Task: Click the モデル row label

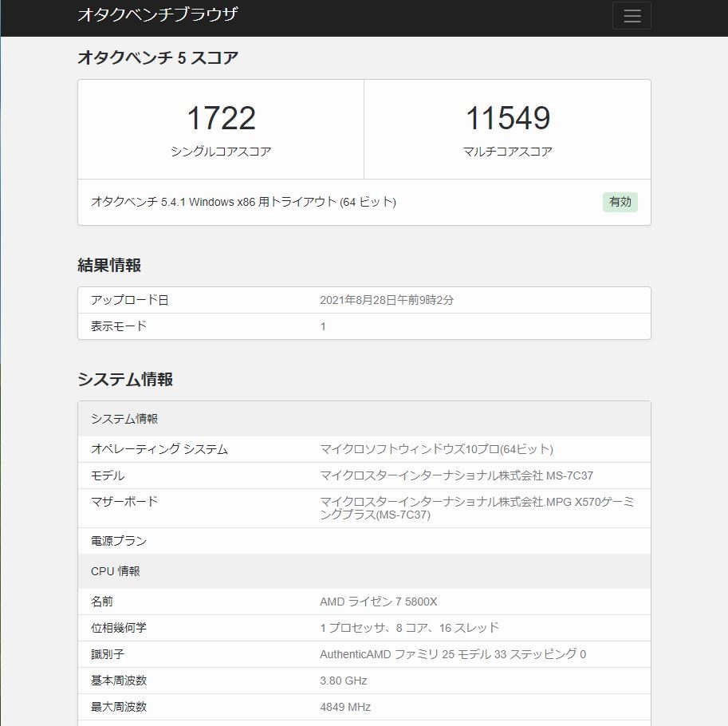Action: pyautogui.click(x=108, y=475)
